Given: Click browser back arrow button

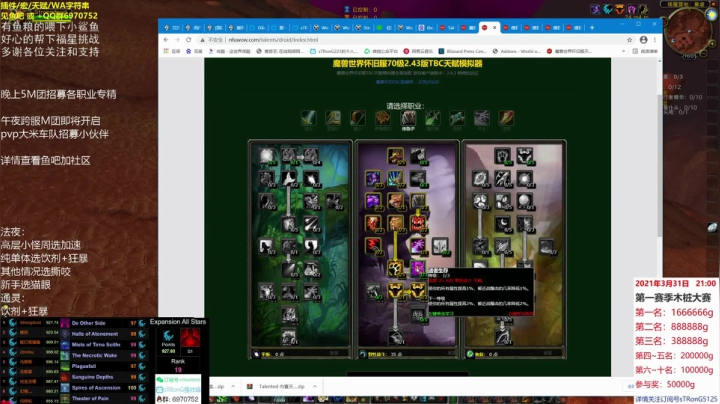Looking at the screenshot, I should tap(166, 40).
